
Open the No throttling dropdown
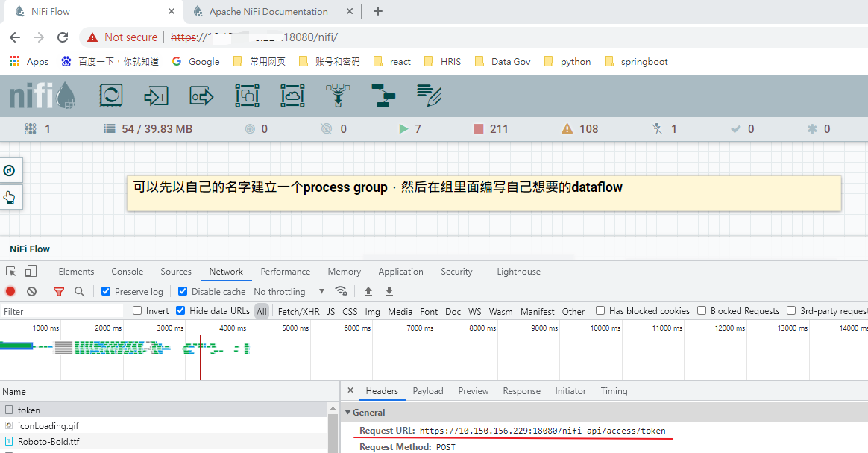coord(289,291)
